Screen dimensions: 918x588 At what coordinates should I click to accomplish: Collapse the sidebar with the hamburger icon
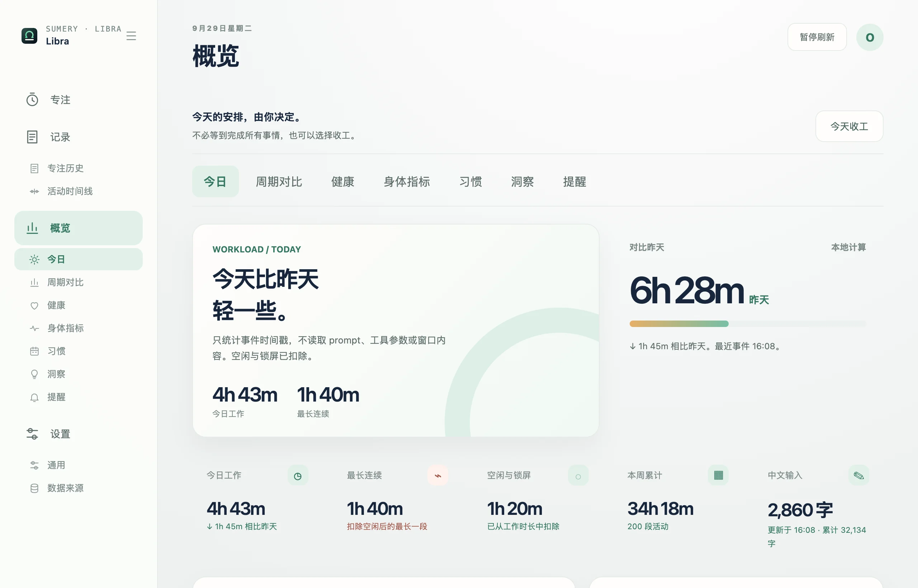click(131, 36)
